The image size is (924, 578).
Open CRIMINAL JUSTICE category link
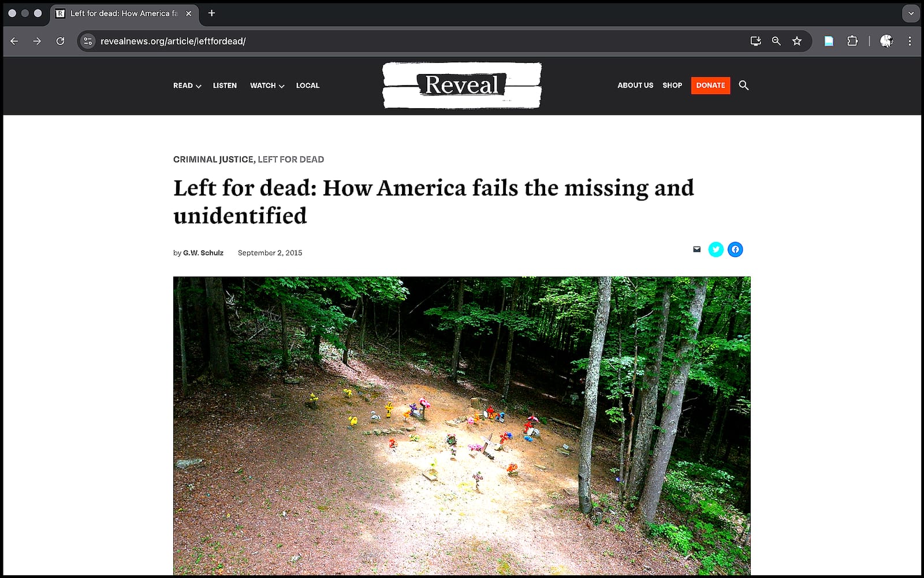[x=213, y=160]
